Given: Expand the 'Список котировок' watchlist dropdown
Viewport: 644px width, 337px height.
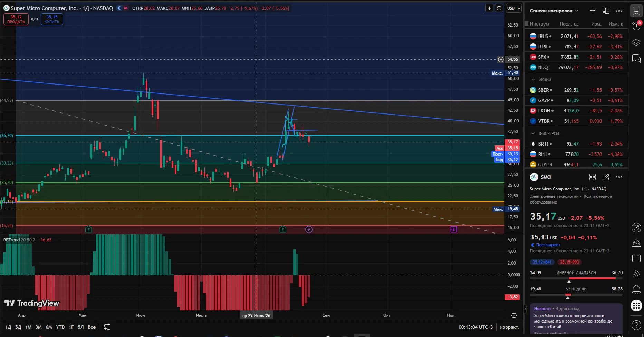Looking at the screenshot, I should point(554,11).
